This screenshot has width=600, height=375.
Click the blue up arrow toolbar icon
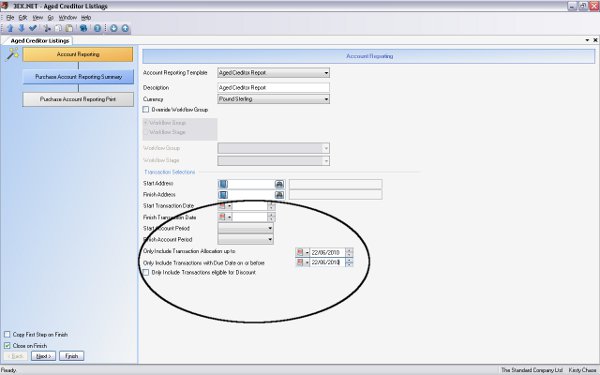[x=10, y=28]
